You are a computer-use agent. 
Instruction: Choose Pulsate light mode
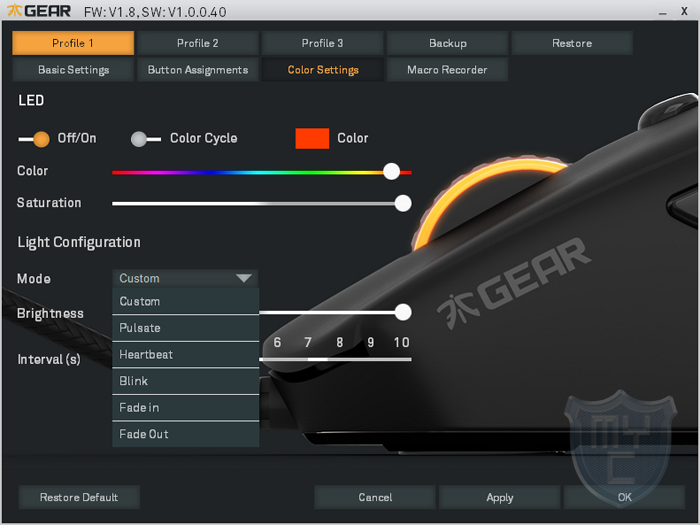pos(186,328)
